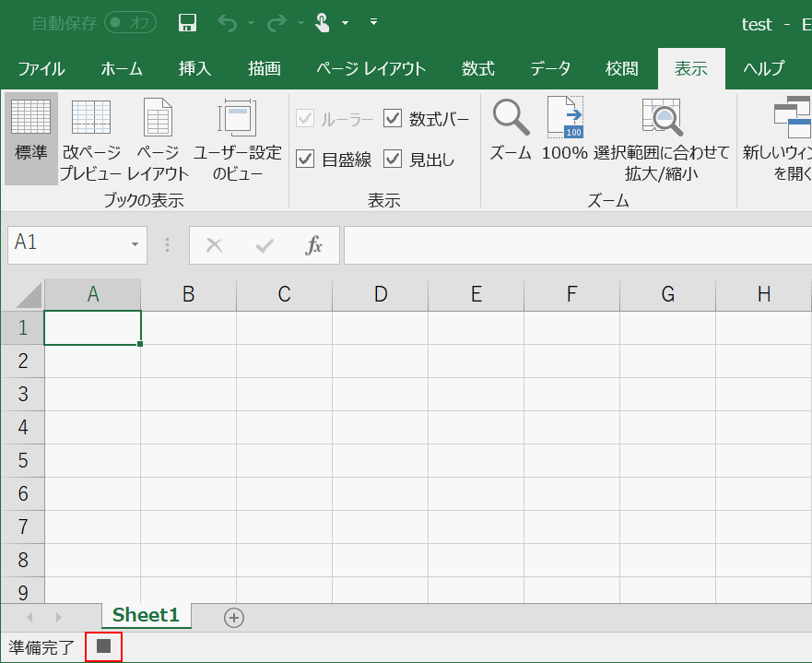Open the ファイル menu
The height and width of the screenshot is (663, 812).
coord(41,68)
